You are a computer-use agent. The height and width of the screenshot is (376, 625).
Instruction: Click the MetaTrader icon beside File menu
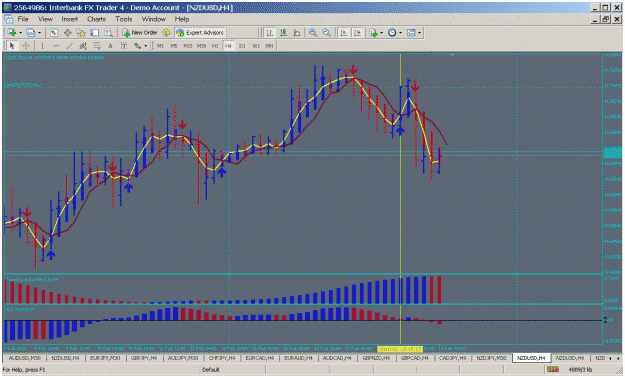coord(9,19)
